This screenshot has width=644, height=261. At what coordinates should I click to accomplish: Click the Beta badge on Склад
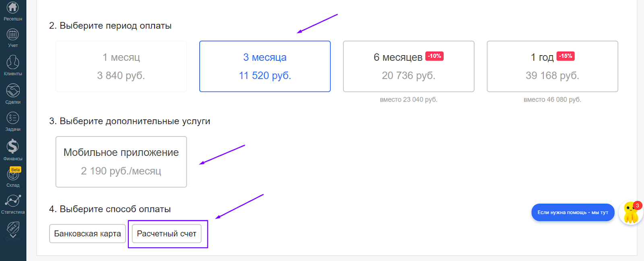[16, 170]
